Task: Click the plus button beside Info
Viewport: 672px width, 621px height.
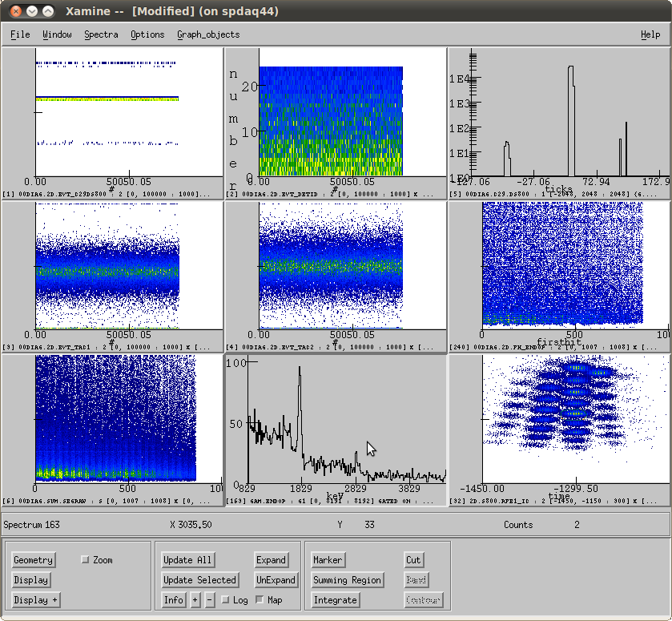Action: coord(195,600)
